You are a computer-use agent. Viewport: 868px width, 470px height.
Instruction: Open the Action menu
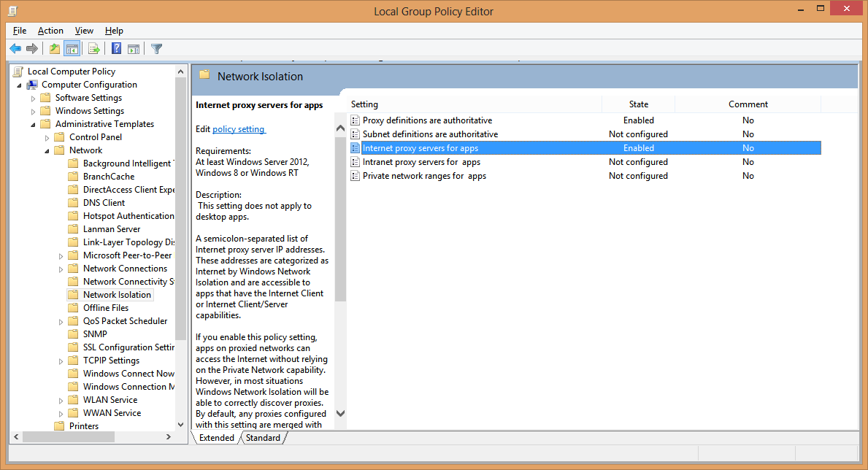pyautogui.click(x=50, y=31)
